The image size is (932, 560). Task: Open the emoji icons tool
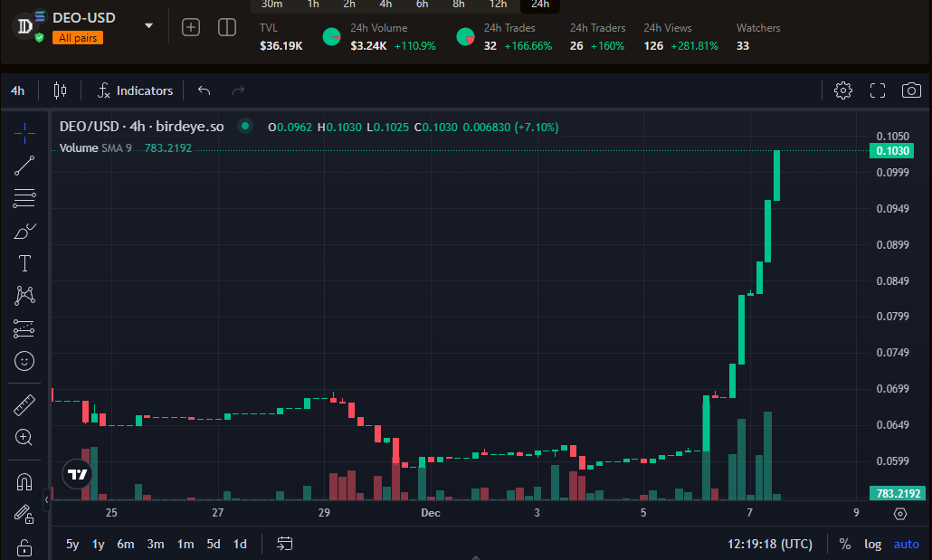[24, 361]
